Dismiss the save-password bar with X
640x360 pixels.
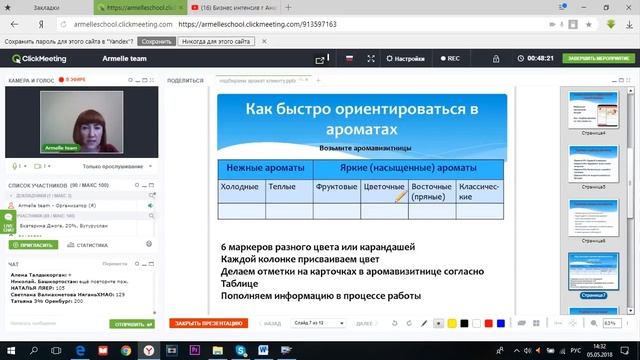click(264, 41)
